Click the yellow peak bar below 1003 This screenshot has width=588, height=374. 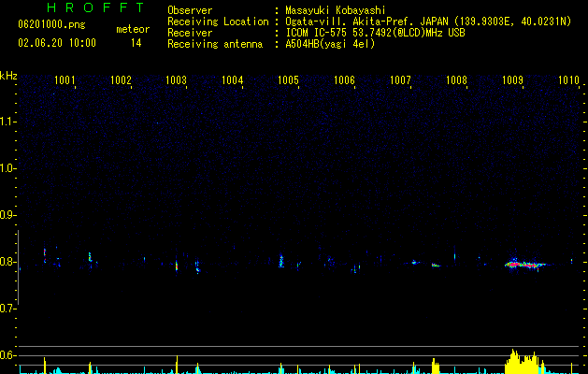(x=177, y=365)
